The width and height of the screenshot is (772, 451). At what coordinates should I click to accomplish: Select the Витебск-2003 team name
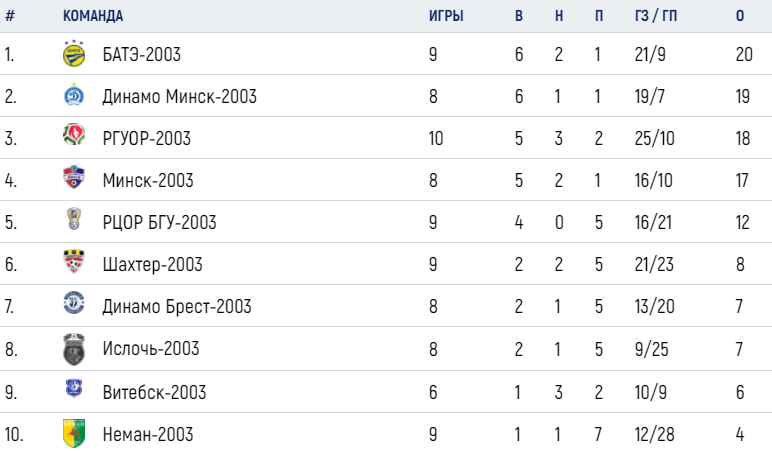click(x=154, y=392)
